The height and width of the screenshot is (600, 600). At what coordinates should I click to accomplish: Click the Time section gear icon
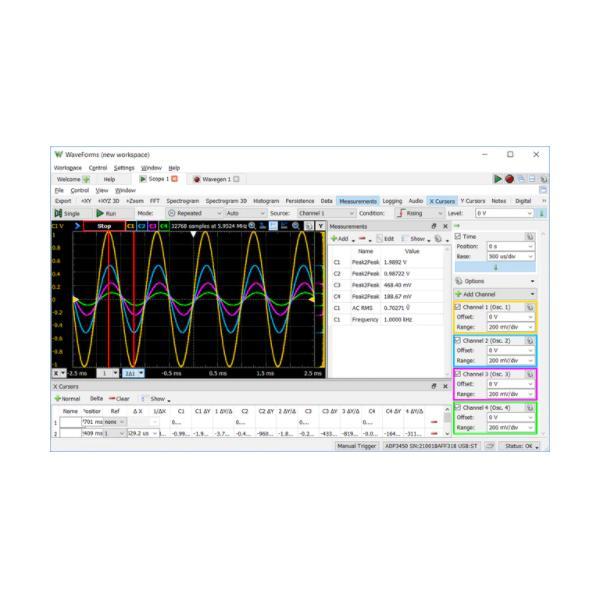(529, 236)
